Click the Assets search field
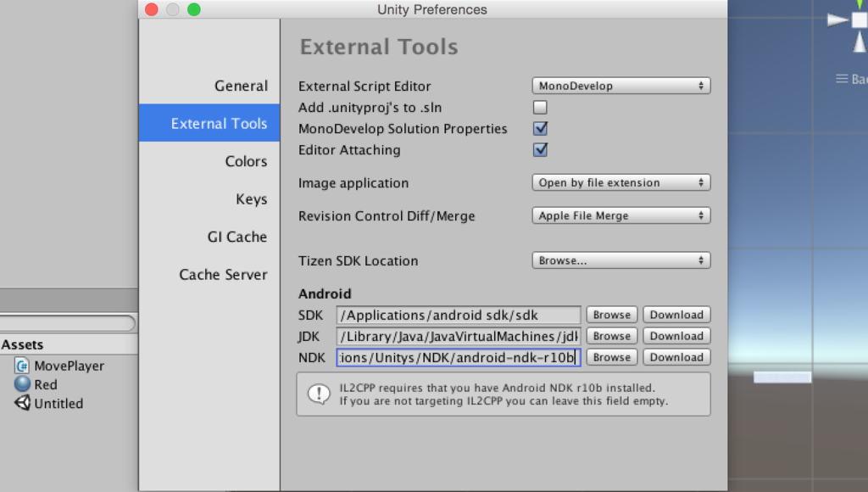The height and width of the screenshot is (492, 868). [68, 323]
